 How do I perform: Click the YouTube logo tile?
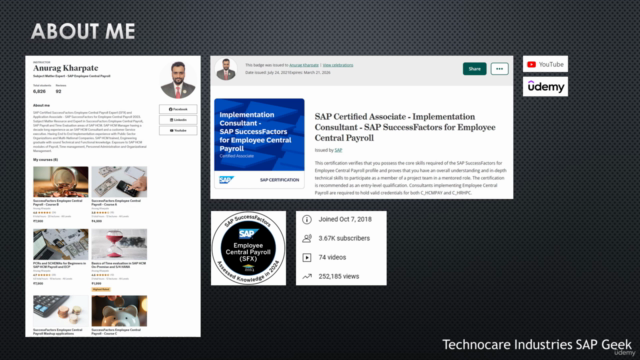[545, 64]
